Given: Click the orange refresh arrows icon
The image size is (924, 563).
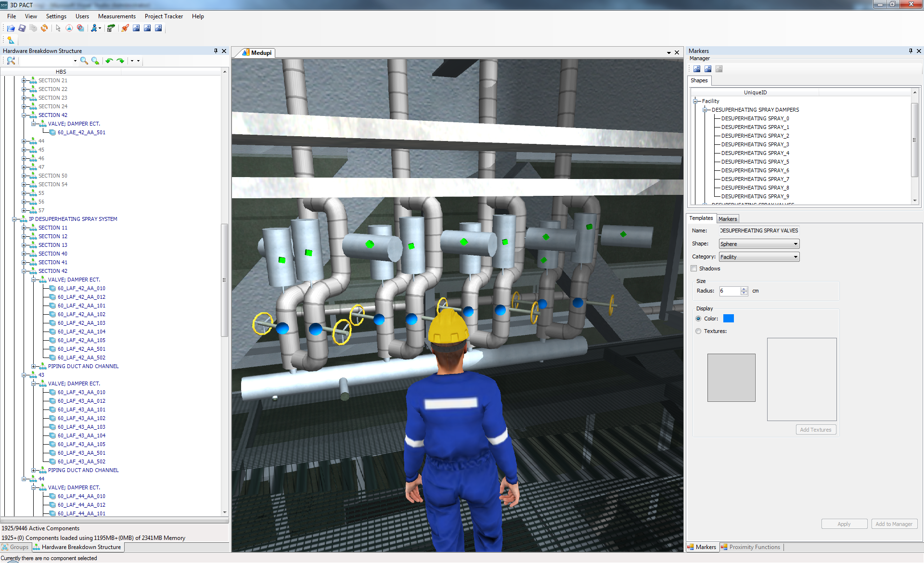Looking at the screenshot, I should click(x=44, y=28).
